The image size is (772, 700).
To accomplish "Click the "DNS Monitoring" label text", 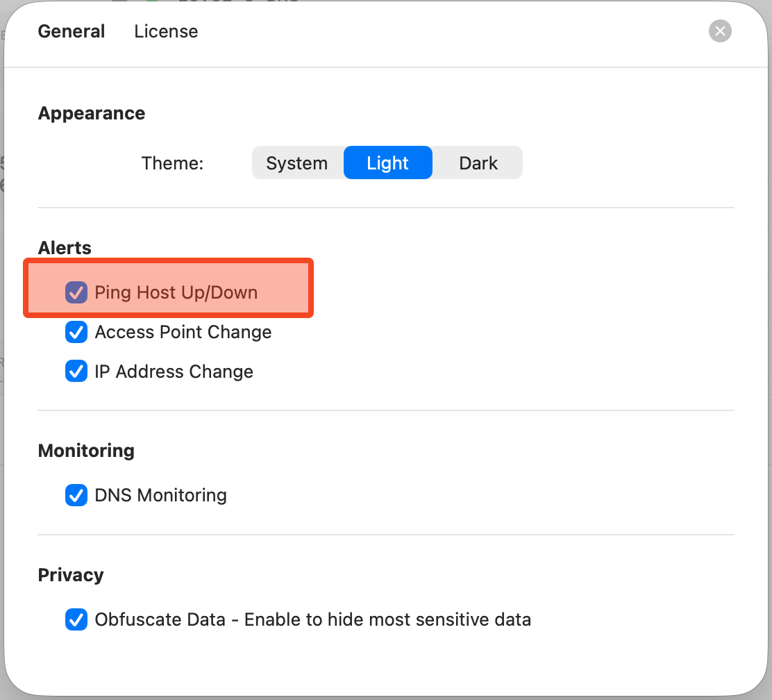I will [161, 495].
